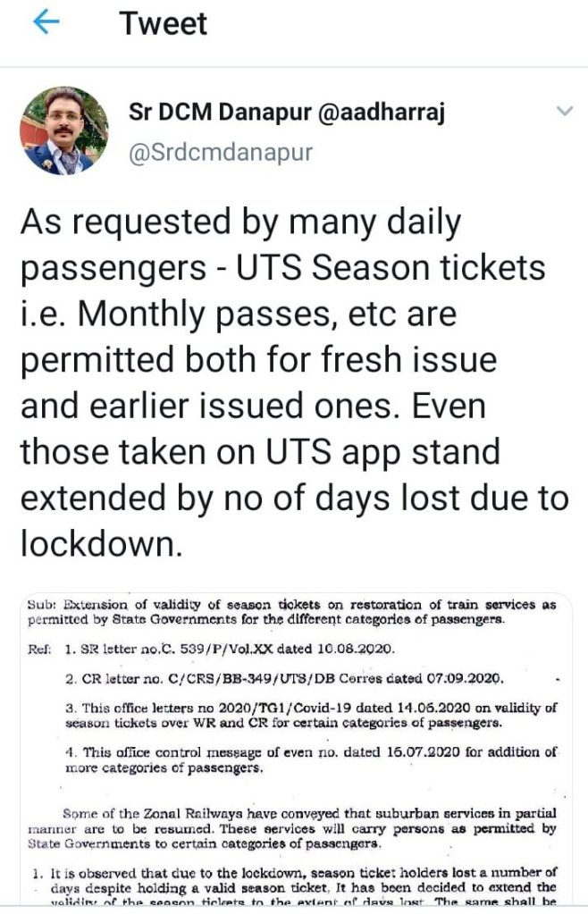Open the @Srdcmdanapur handle link
This screenshot has width=588, height=914.
[x=221, y=153]
